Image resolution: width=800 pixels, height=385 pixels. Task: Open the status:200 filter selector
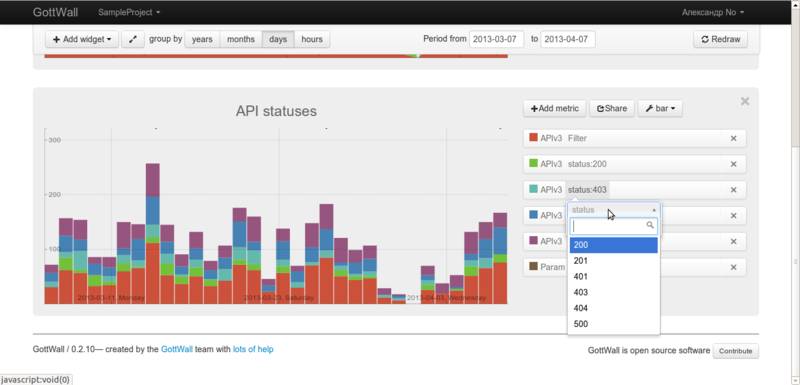[587, 164]
